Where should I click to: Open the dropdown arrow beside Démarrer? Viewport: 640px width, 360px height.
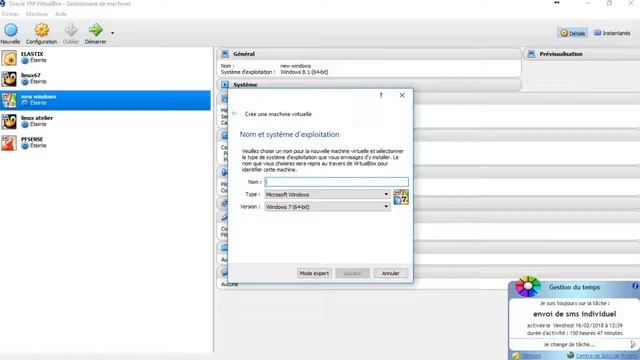click(112, 33)
